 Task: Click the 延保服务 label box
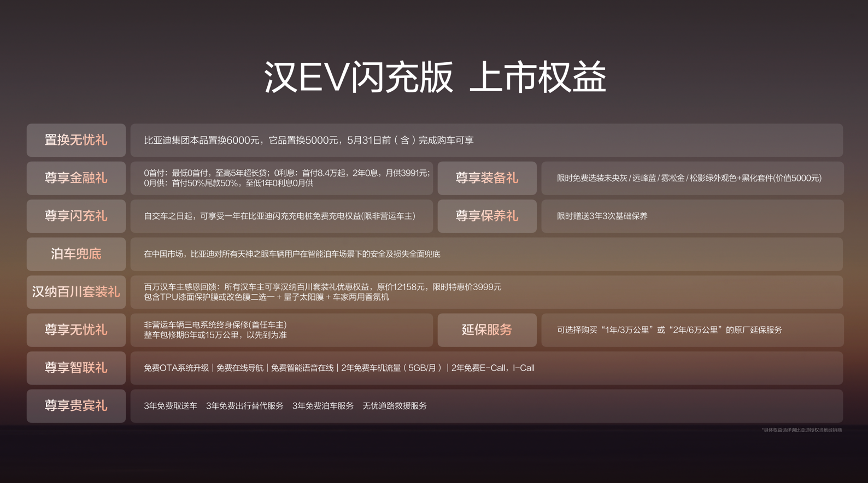point(486,330)
